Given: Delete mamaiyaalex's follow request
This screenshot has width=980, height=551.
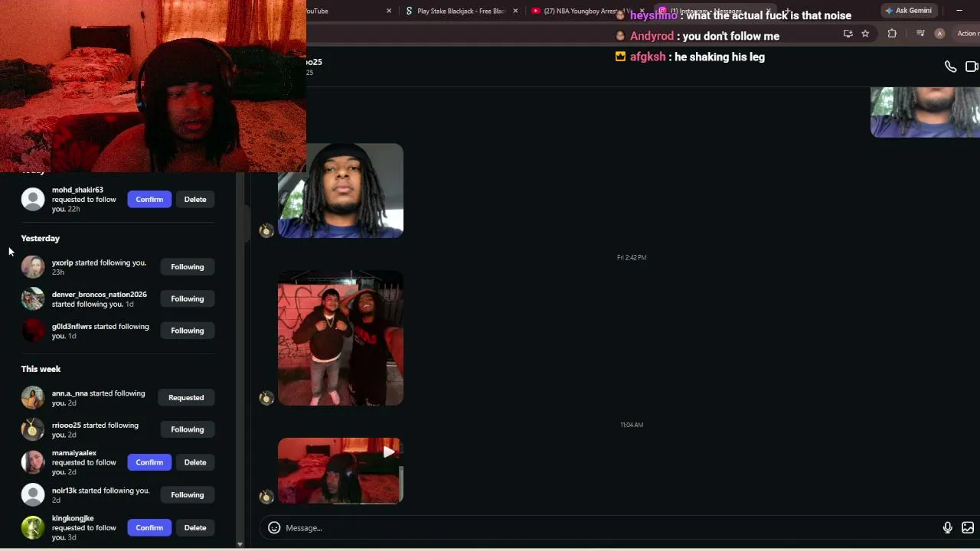Looking at the screenshot, I should point(195,462).
